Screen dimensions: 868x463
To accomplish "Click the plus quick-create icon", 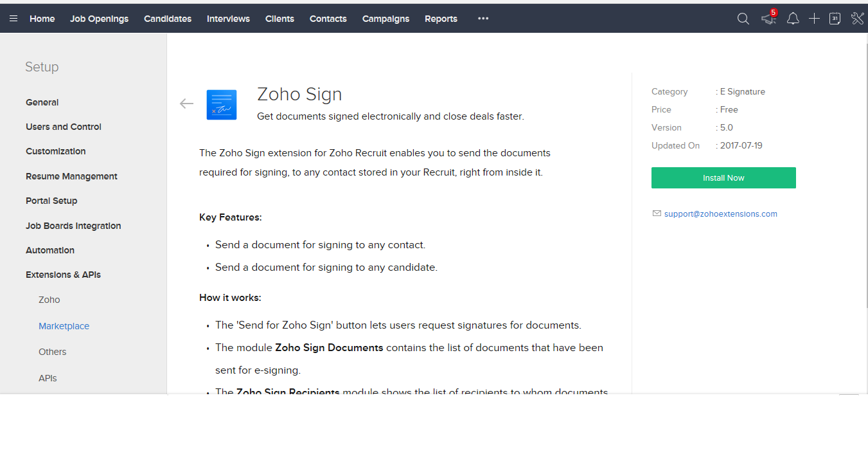I will 814,19.
